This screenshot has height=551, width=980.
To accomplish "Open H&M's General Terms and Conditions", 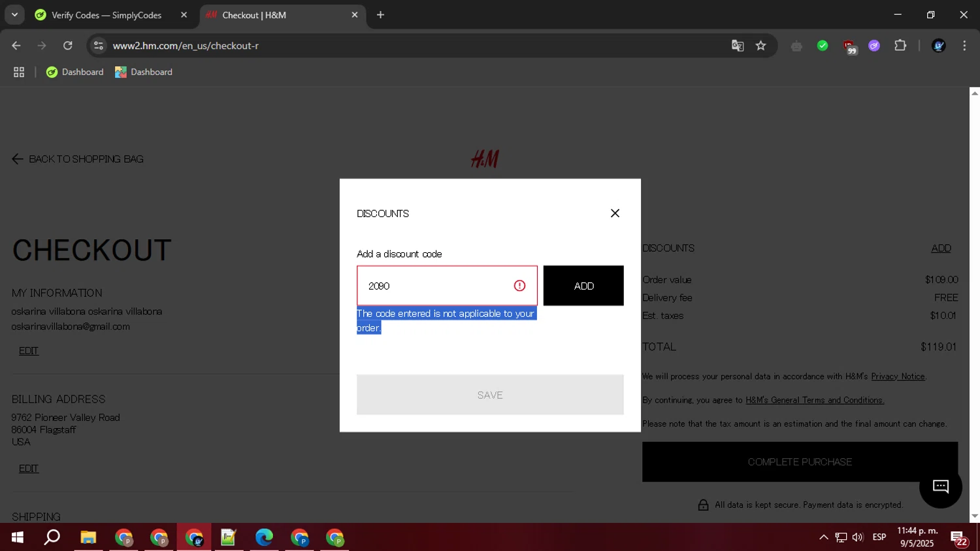I will [x=815, y=400].
